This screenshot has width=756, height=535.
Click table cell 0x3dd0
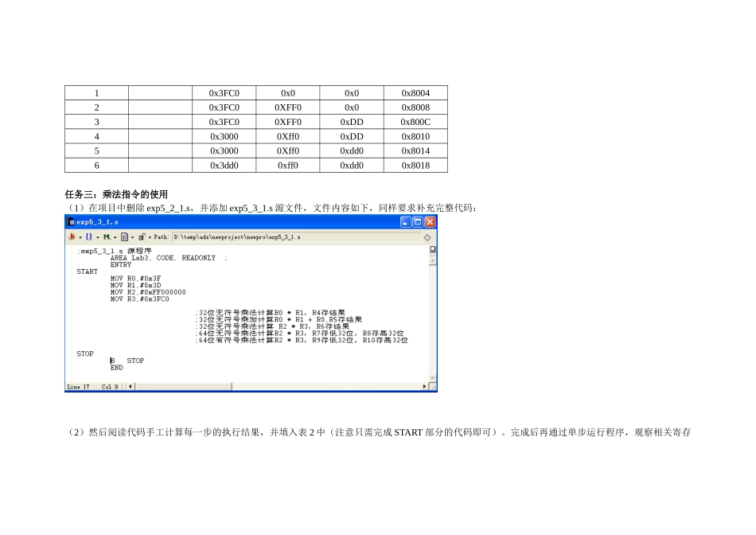coord(224,166)
